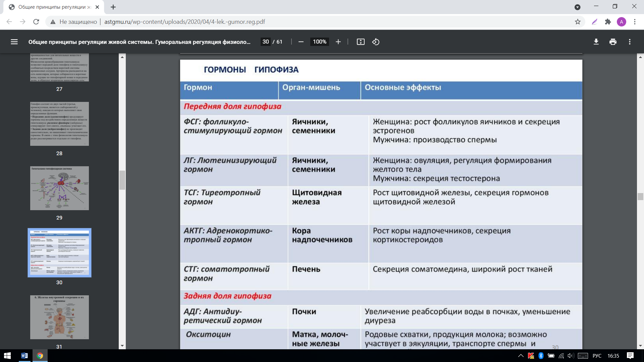Image resolution: width=644 pixels, height=362 pixels.
Task: Click the 100% zoom level field
Action: click(319, 42)
